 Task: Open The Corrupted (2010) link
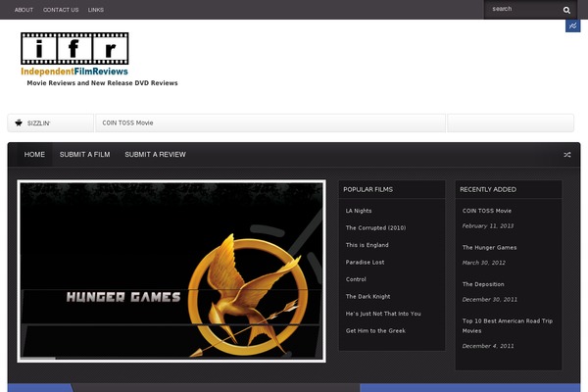coord(375,227)
